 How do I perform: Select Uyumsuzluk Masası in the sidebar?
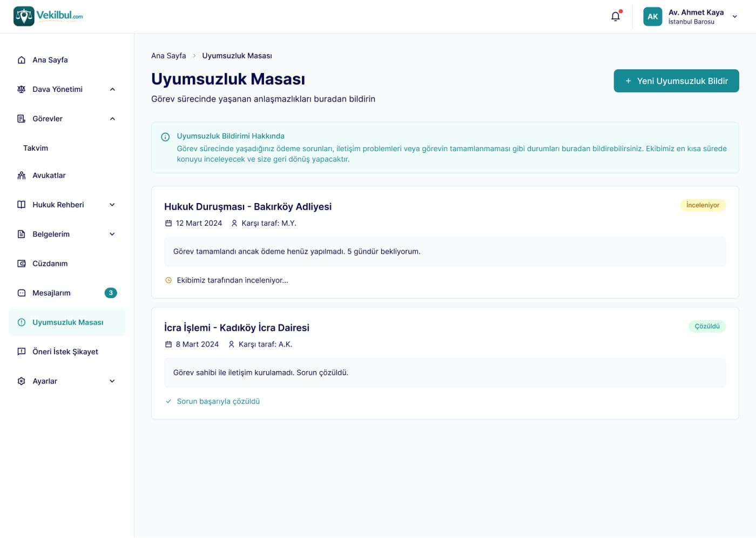click(67, 322)
